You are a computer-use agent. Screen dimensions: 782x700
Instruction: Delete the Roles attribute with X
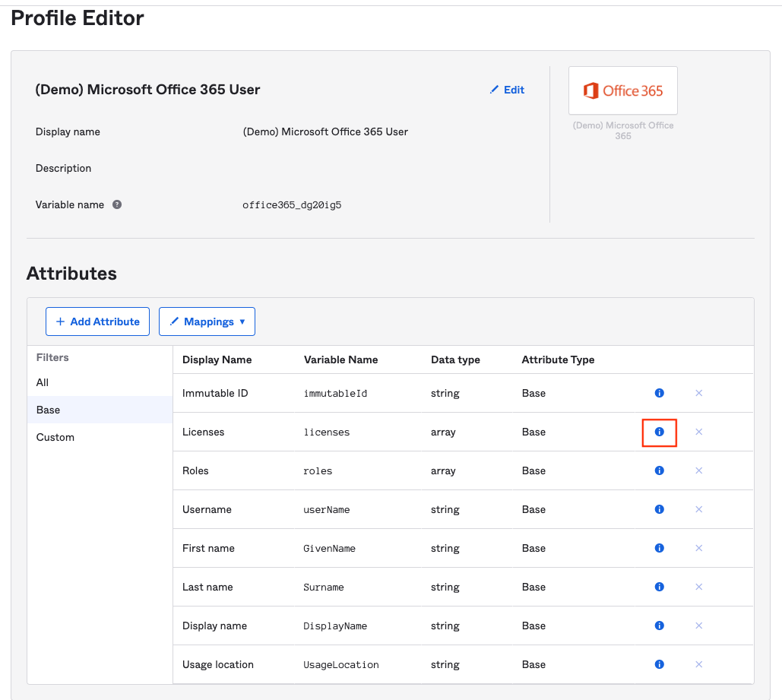coord(698,470)
